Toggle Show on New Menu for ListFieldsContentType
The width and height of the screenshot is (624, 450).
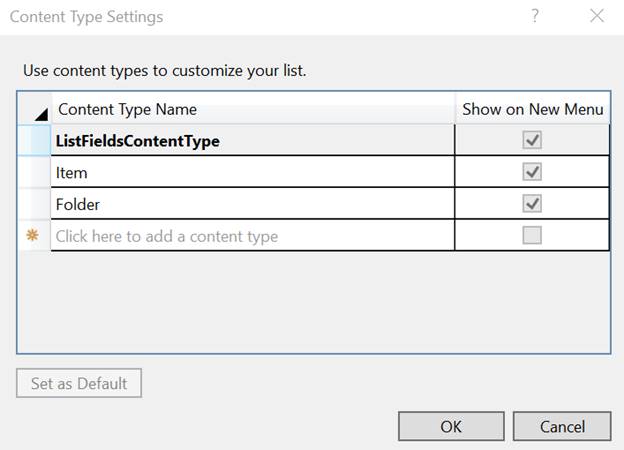click(x=532, y=141)
